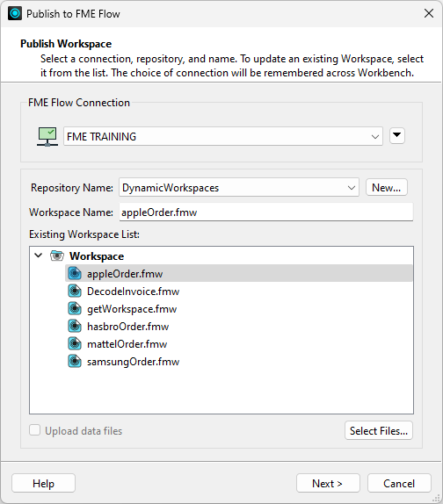Click the samsungOrder.fmw workspace icon
The width and height of the screenshot is (443, 504).
tap(75, 361)
